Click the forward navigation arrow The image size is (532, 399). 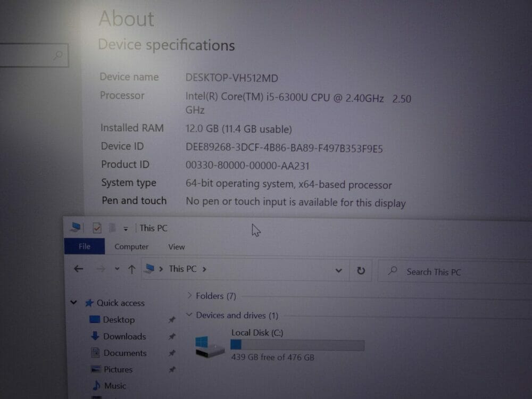(101, 269)
